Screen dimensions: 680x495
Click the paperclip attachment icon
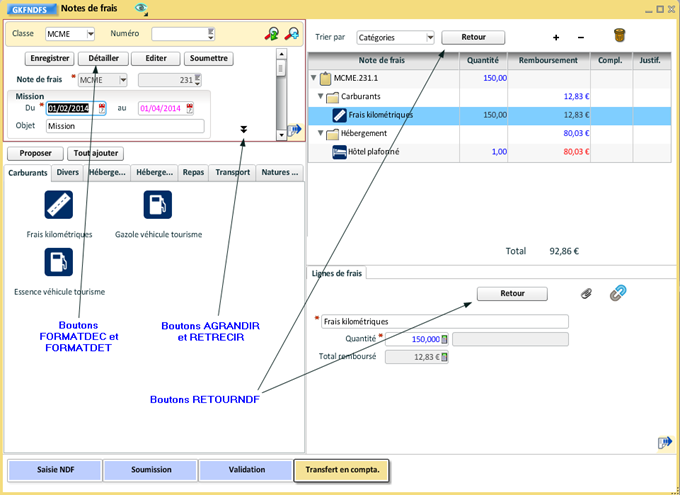click(x=587, y=294)
